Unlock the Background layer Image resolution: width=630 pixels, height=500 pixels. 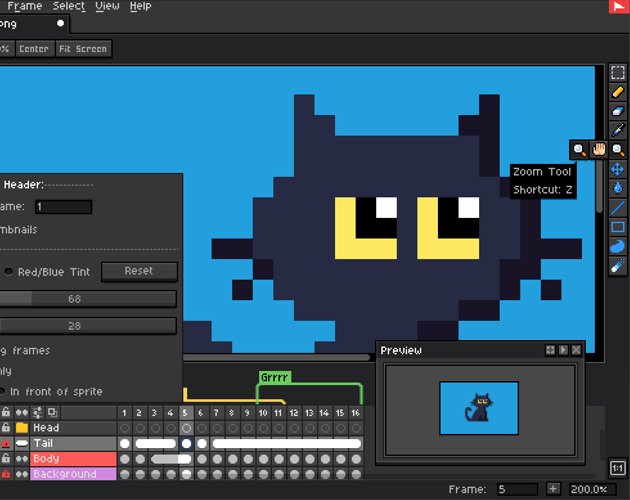click(6, 474)
